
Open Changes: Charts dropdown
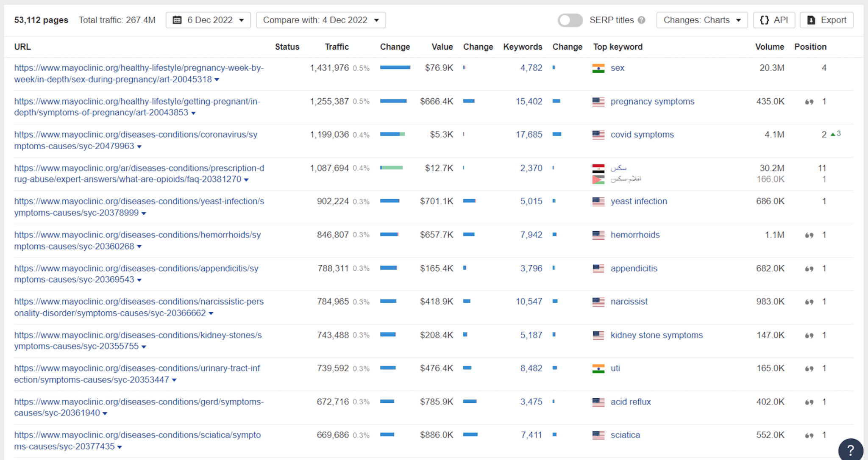(702, 20)
